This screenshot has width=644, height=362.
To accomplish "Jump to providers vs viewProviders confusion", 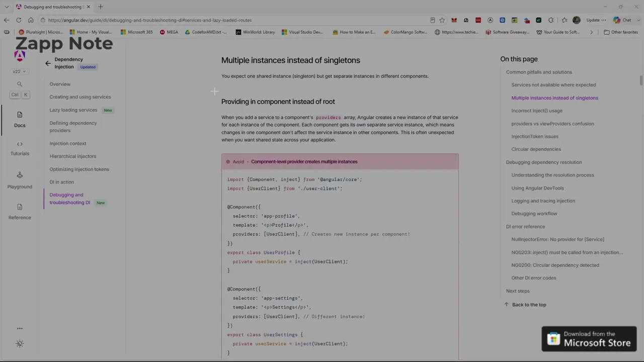I will pyautogui.click(x=552, y=124).
